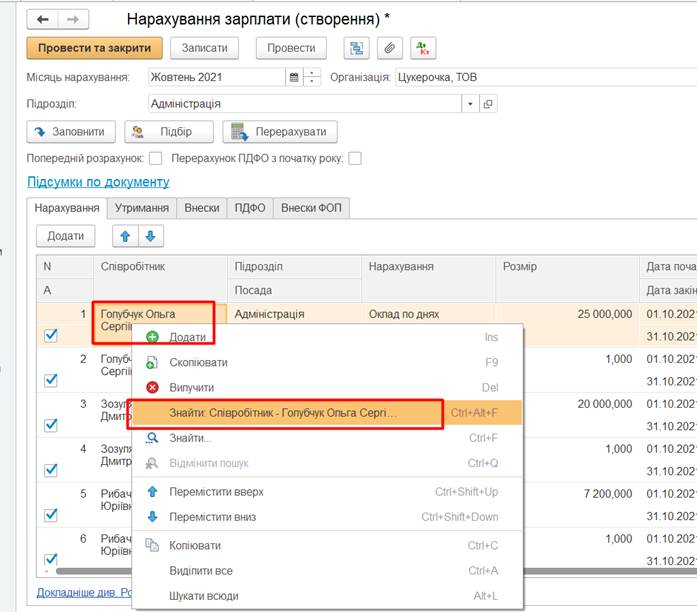The height and width of the screenshot is (612, 697).
Task: Open the calendar picker for Місяць нарахування
Action: point(294,77)
